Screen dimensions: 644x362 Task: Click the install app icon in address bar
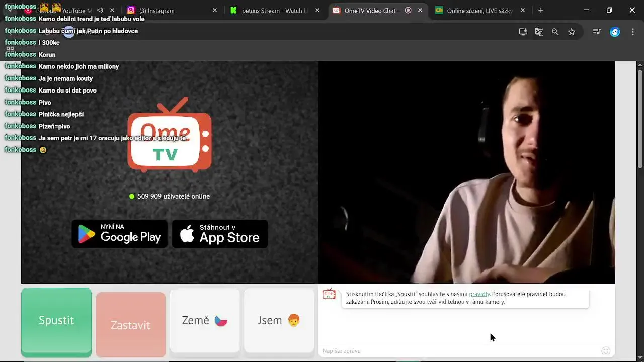(523, 32)
